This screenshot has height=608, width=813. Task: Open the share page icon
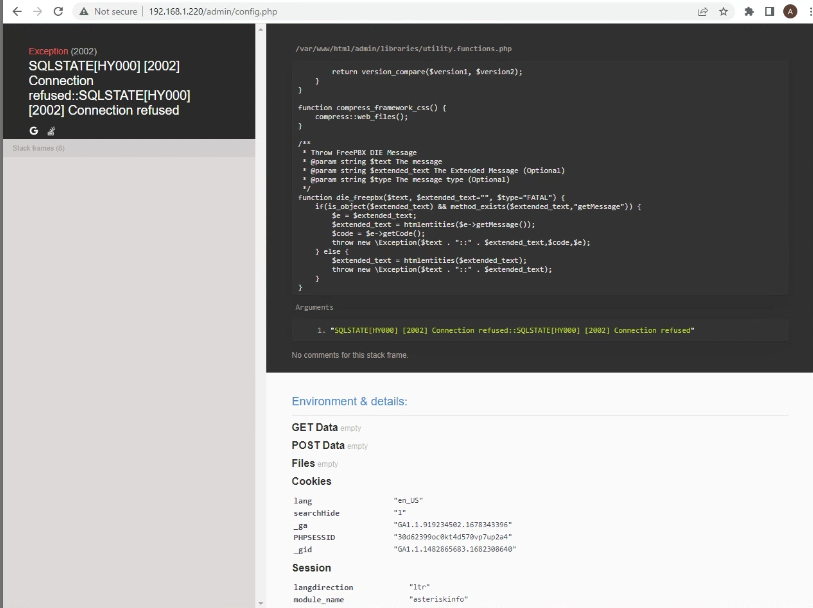[x=703, y=11]
